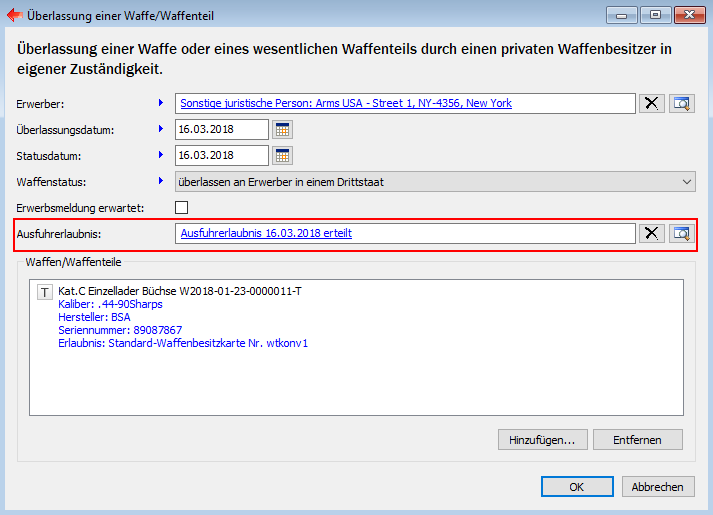Viewport: 713px width, 515px height.
Task: Open the Arms USA Erwerber link
Action: point(345,103)
